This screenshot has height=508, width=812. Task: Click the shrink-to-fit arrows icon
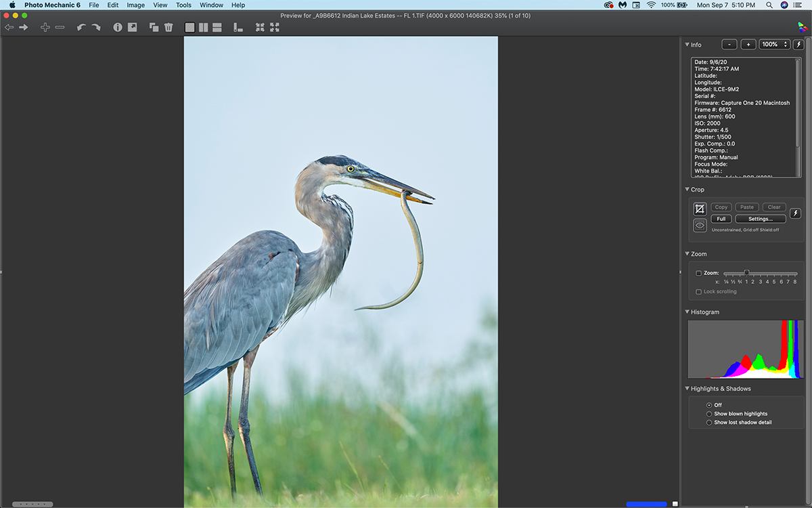pos(260,27)
